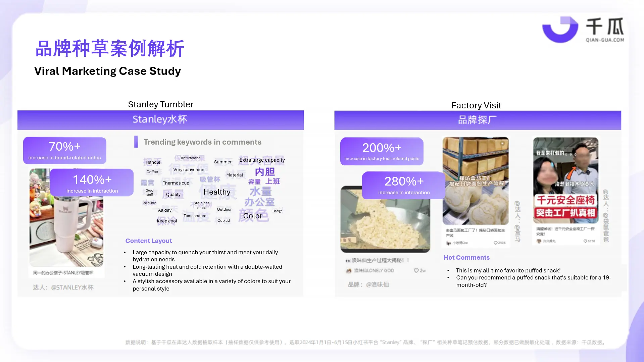Click the 'Summer' keyword
644x362 pixels.
click(223, 162)
